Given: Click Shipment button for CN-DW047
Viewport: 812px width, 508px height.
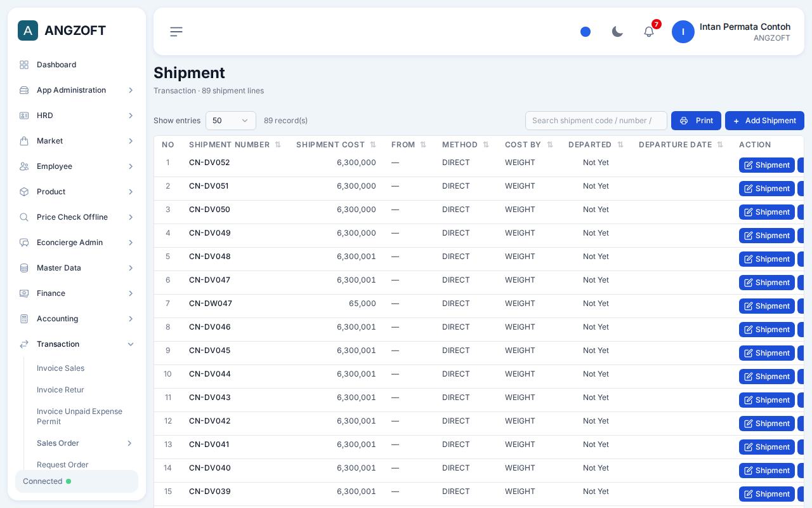Looking at the screenshot, I should (x=767, y=306).
